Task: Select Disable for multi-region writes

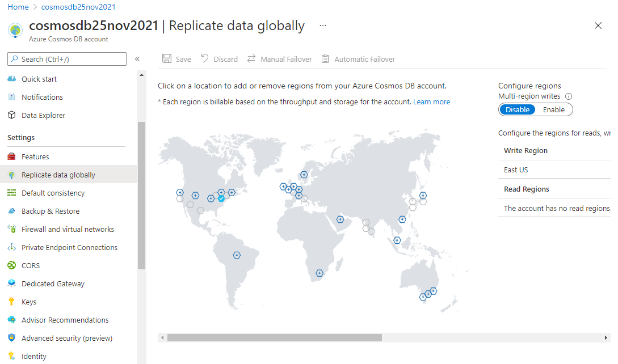Action: (x=518, y=109)
